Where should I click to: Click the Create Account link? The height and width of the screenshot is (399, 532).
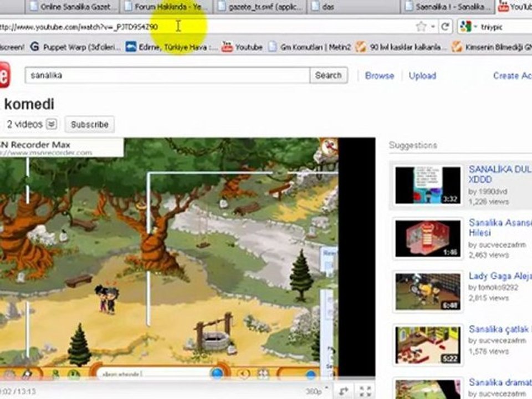pos(512,75)
